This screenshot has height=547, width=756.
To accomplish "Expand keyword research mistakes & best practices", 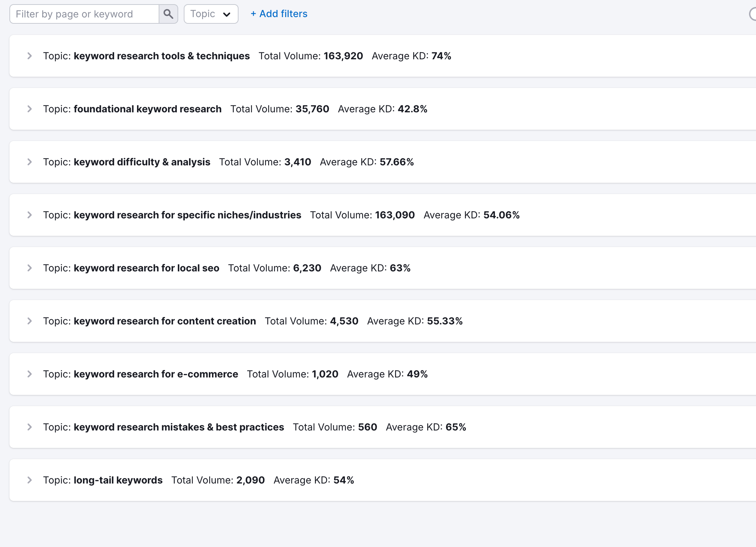I will click(30, 427).
